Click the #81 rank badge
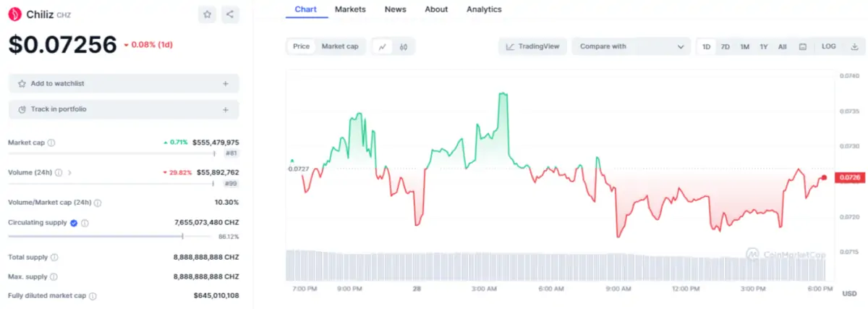The height and width of the screenshot is (309, 868). pos(231,153)
